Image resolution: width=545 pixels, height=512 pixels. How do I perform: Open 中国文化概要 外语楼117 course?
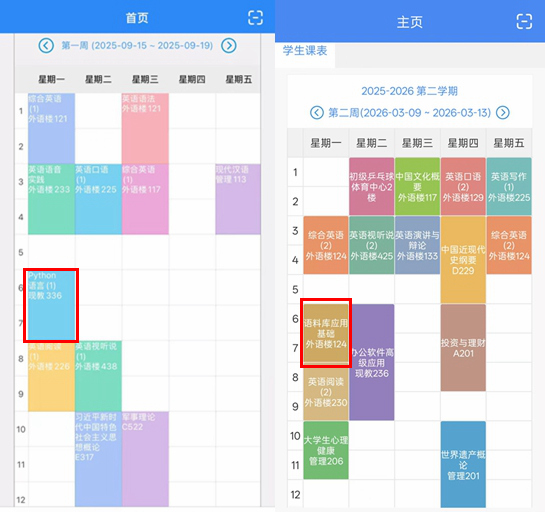click(x=417, y=187)
